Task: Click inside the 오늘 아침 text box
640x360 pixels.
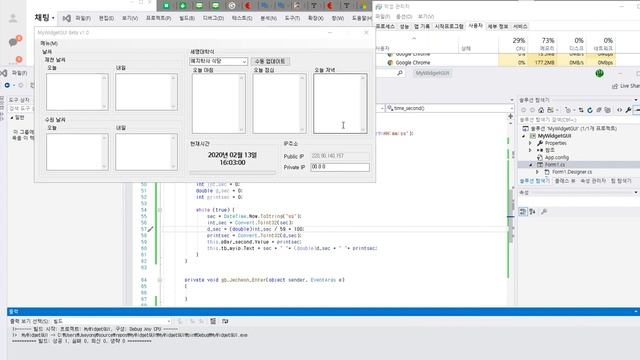Action: point(219,103)
